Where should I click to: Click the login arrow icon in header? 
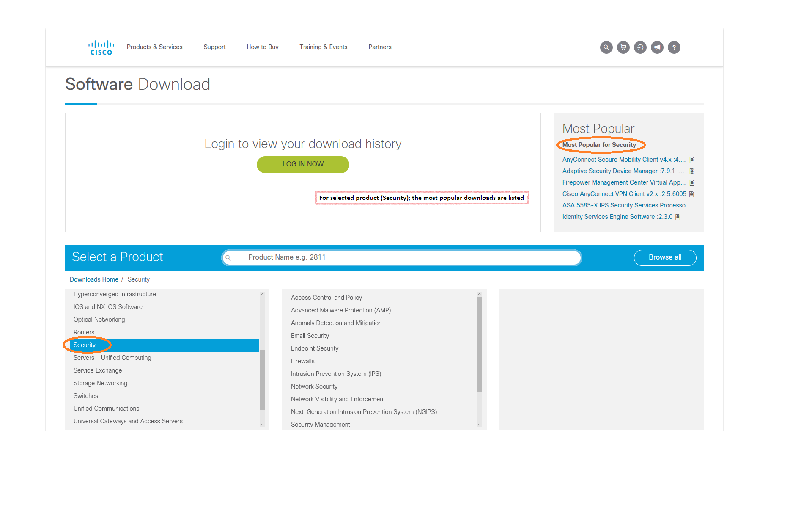pyautogui.click(x=640, y=47)
